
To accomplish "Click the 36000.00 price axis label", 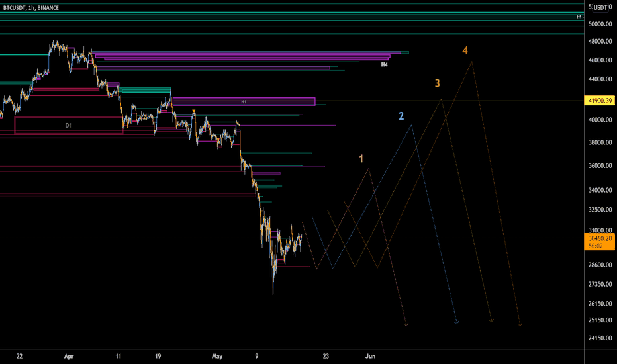I will coord(600,166).
